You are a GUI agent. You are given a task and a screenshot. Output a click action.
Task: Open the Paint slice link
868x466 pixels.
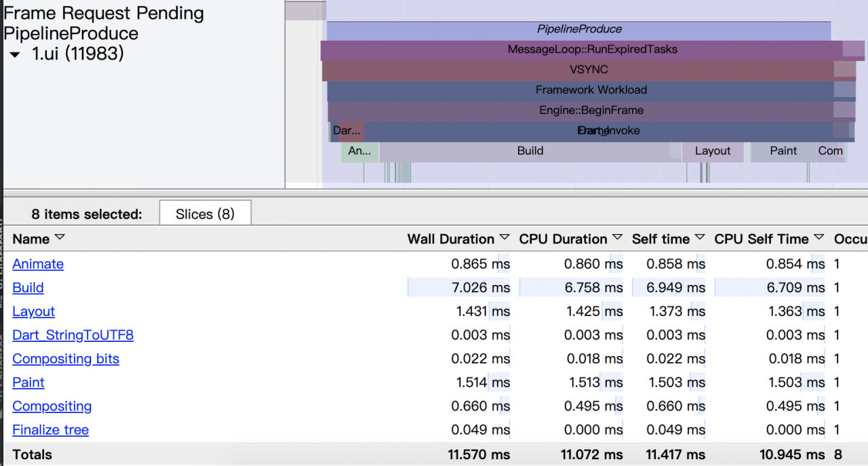[x=28, y=383]
